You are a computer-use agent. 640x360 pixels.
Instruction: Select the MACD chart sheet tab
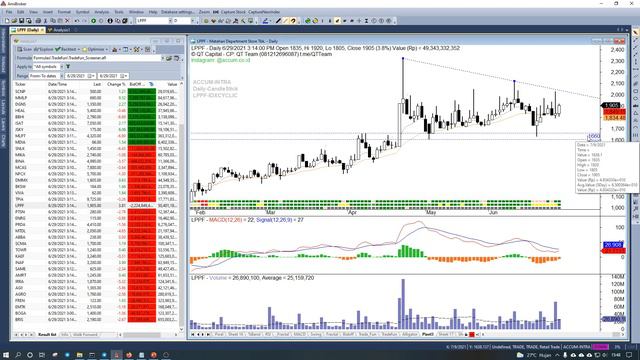tap(299, 334)
